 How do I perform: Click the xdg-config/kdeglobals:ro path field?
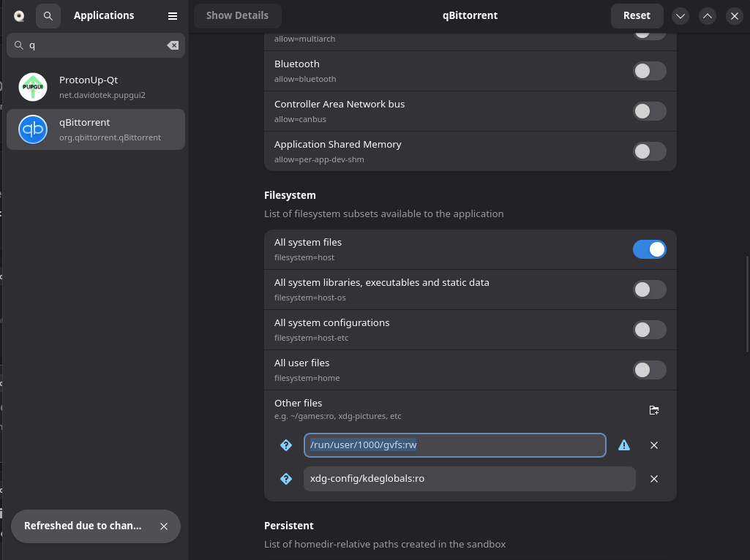(469, 479)
